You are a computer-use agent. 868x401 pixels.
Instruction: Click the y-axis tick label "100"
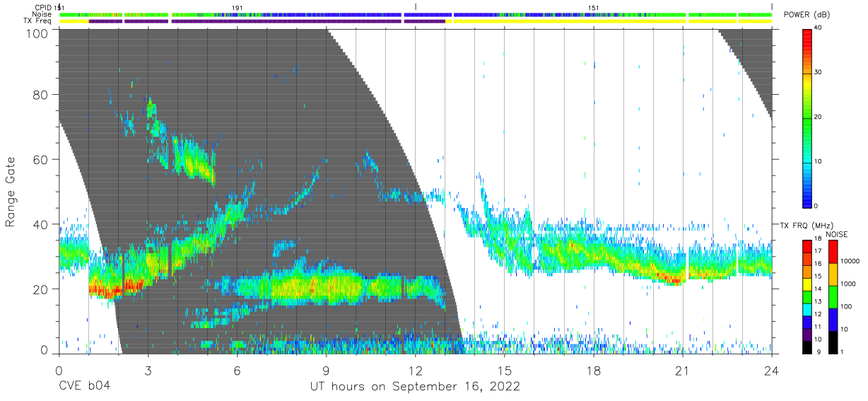tap(37, 33)
